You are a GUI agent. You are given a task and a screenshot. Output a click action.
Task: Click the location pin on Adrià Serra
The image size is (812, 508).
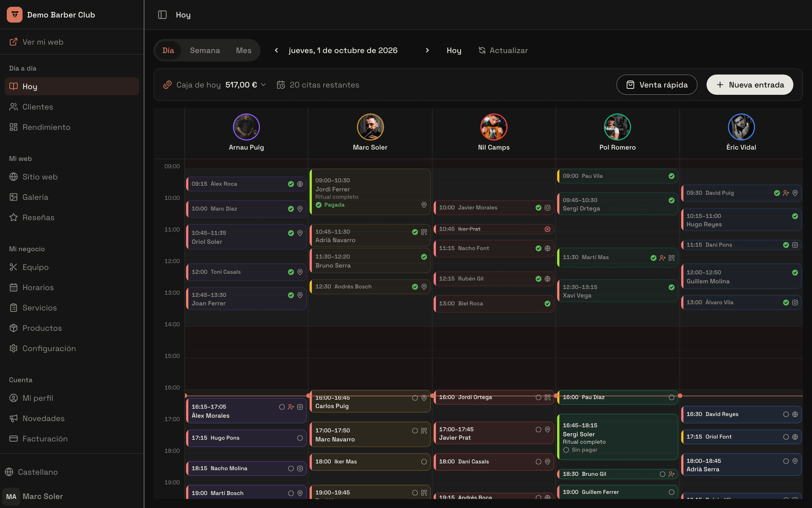tap(795, 461)
